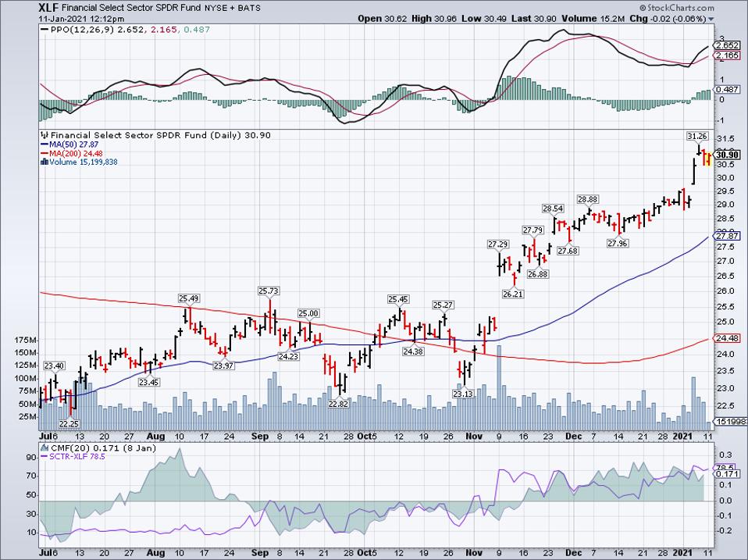This screenshot has width=748, height=560.
Task: Click the 'MA(200) 24.48' legend text
Action: [x=76, y=154]
